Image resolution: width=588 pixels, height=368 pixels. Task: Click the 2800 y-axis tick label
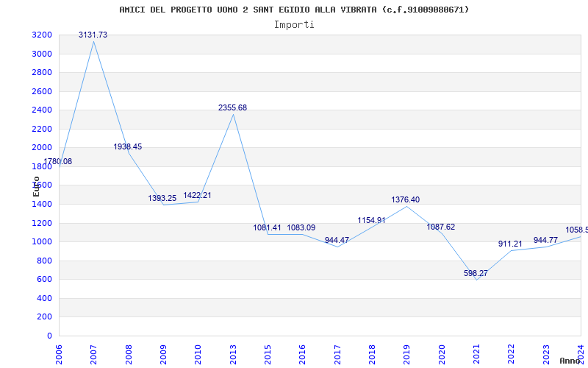[x=42, y=72]
